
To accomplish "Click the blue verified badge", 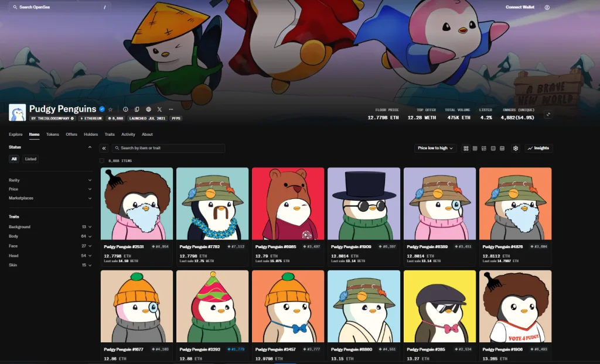I will pyautogui.click(x=102, y=109).
